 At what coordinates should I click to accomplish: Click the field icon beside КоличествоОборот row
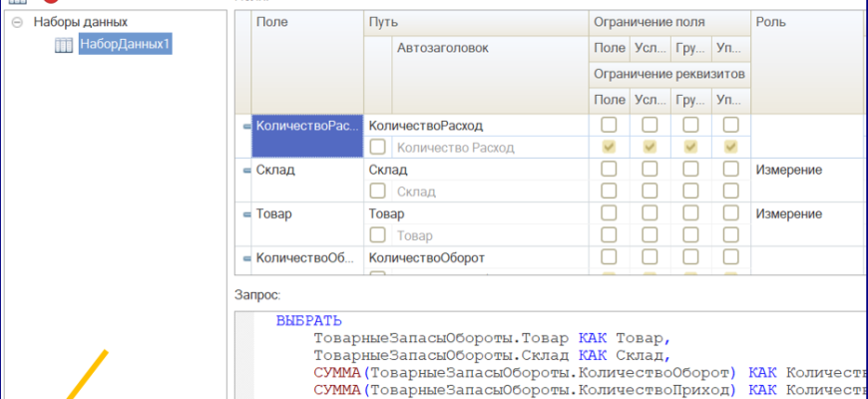pos(246,257)
